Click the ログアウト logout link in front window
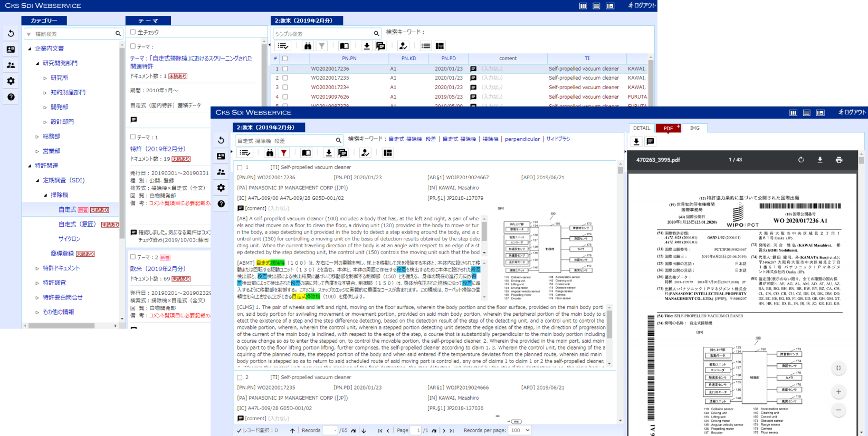 pos(852,112)
